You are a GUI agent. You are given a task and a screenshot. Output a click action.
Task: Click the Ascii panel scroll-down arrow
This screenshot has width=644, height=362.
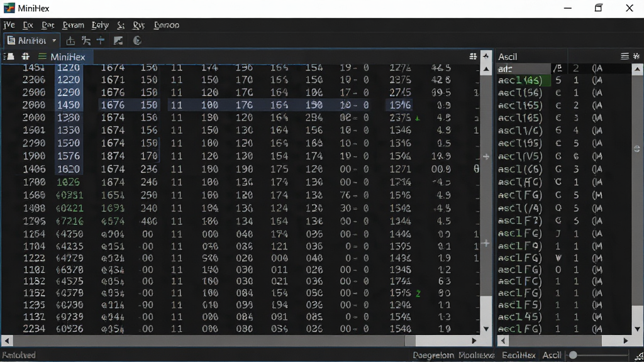[x=637, y=329]
